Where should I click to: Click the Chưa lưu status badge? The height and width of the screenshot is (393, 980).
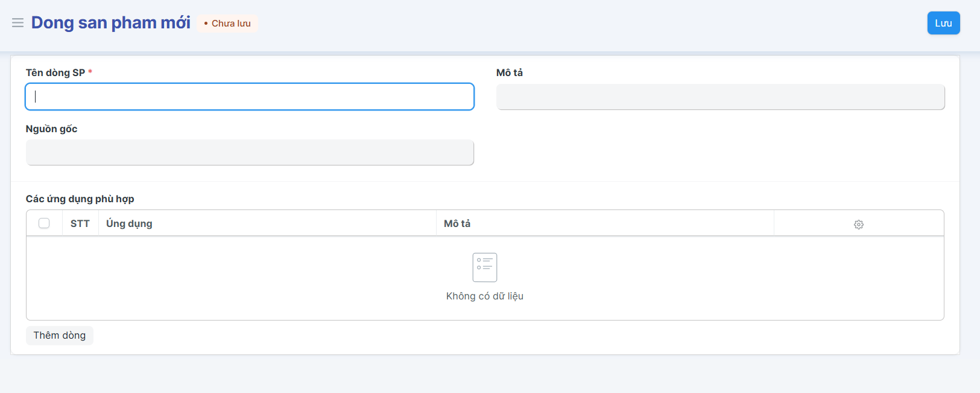pos(227,24)
